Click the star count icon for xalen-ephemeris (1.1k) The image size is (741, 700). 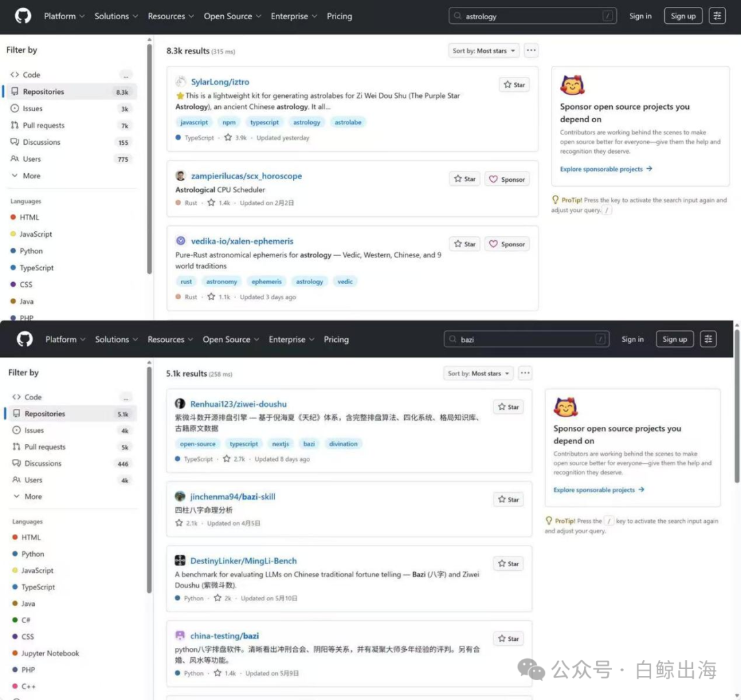click(x=211, y=296)
